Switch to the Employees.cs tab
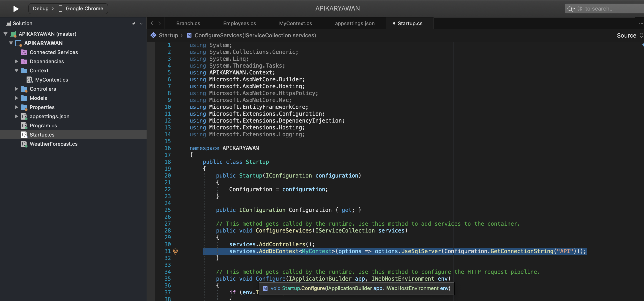This screenshot has height=301, width=644. 239,23
